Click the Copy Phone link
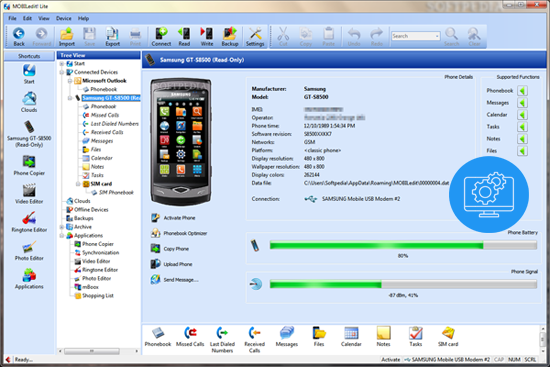 (170, 249)
